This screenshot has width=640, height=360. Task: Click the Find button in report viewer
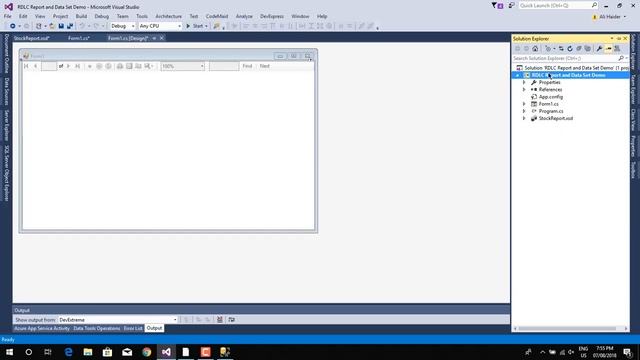(247, 66)
